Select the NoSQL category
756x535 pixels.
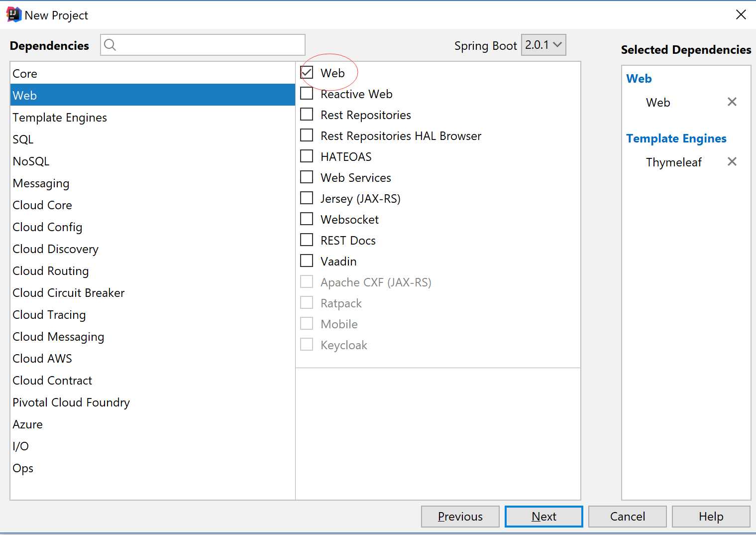point(152,161)
